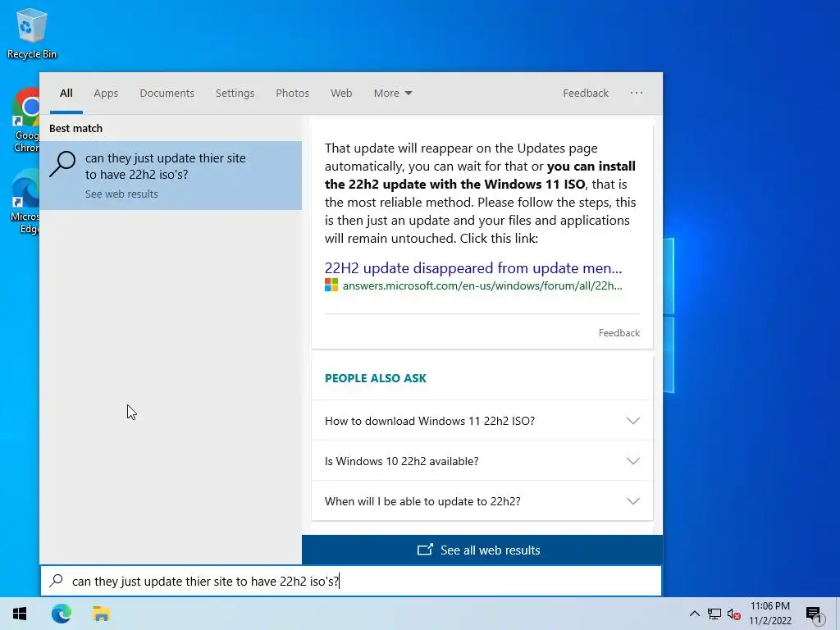Open the taskbar clock and date
Image resolution: width=840 pixels, height=630 pixels.
point(769,614)
